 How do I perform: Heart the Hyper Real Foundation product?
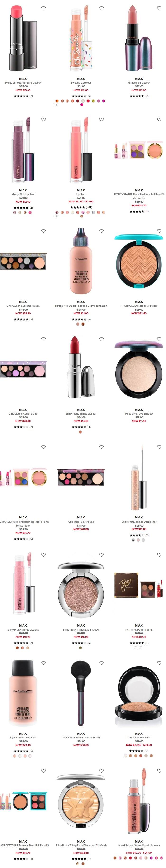coord(43,663)
